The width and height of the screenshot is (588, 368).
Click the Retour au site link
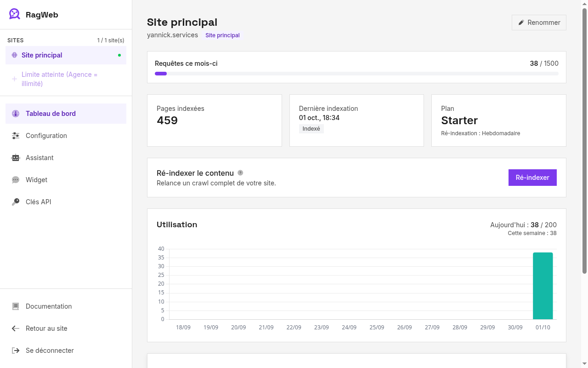pyautogui.click(x=66, y=328)
